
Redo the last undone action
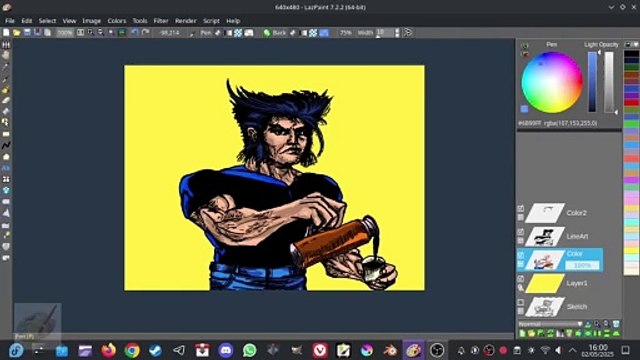click(145, 33)
